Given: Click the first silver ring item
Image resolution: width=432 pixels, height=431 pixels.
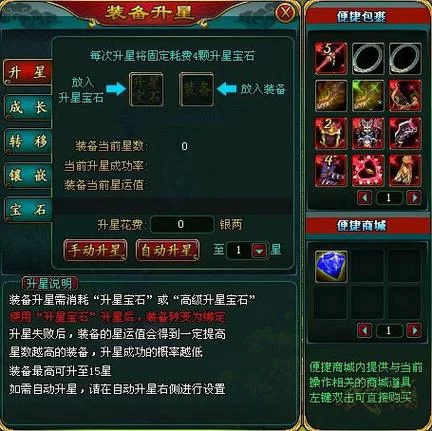Looking at the screenshot, I should (x=368, y=58).
